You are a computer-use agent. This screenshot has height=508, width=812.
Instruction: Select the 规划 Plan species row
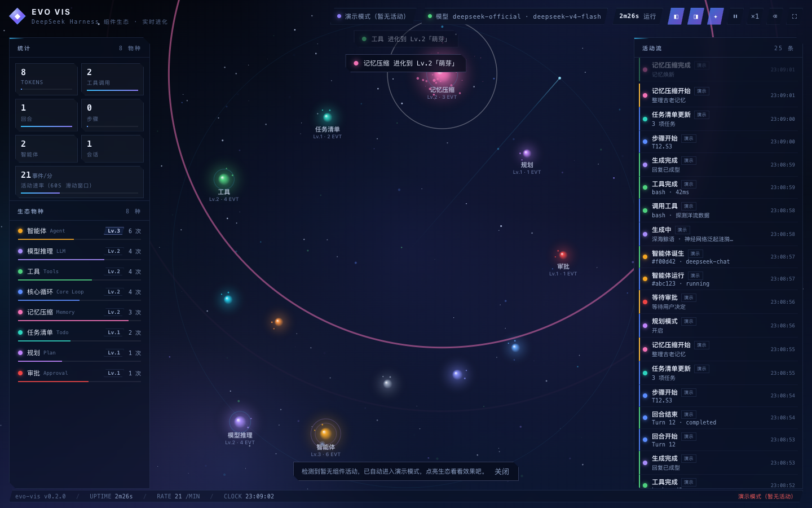80,353
